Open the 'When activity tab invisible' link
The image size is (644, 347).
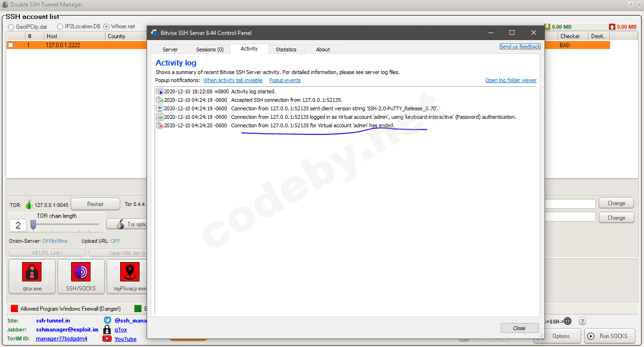click(233, 80)
